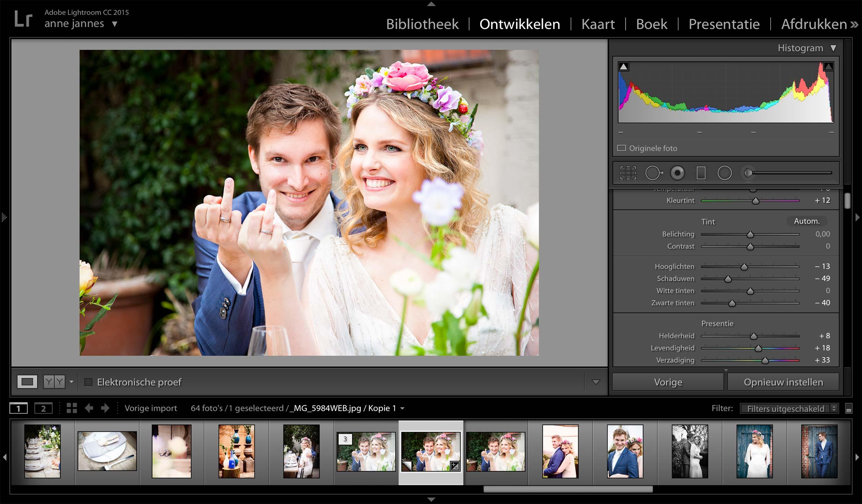This screenshot has width=862, height=504.
Task: Show more modules via double chevron
Action: point(854,25)
